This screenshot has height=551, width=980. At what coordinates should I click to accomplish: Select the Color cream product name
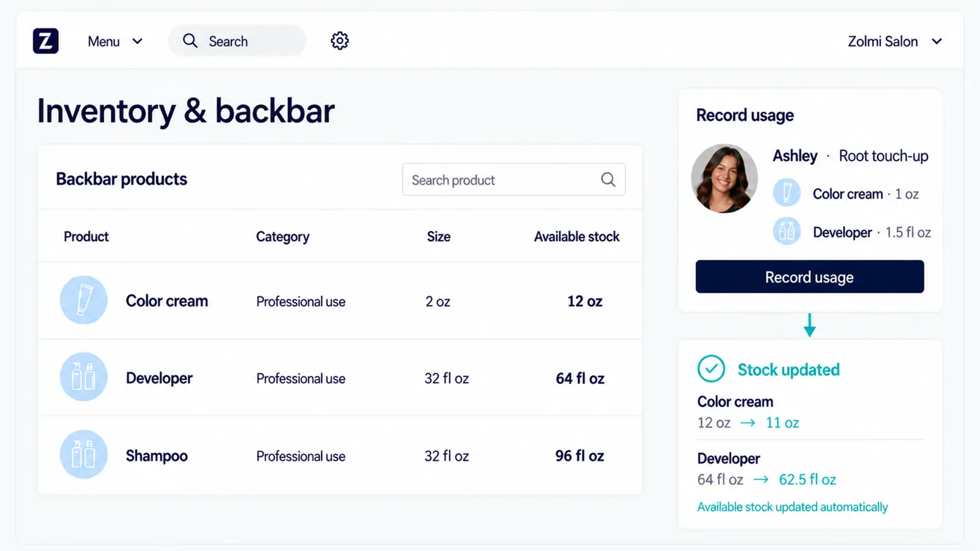tap(167, 301)
